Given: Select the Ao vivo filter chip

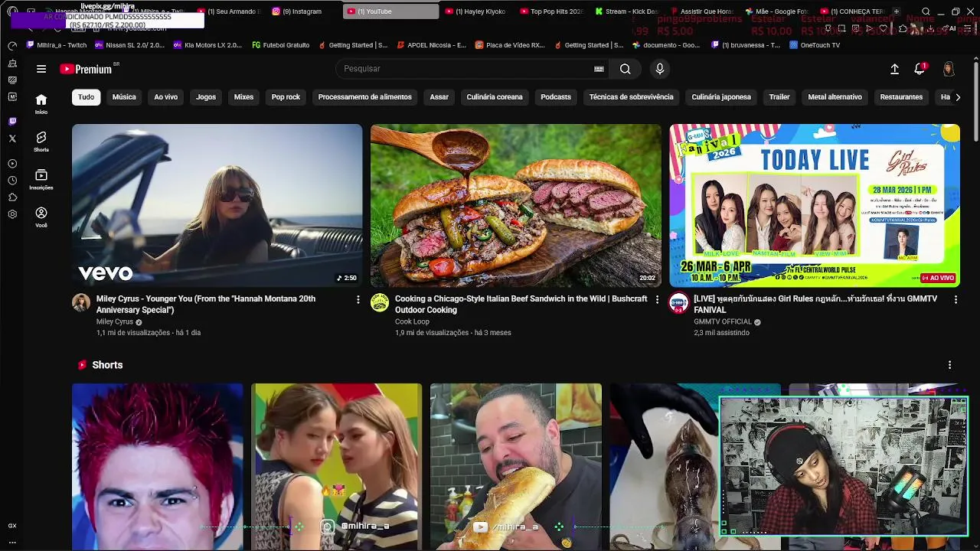Looking at the screenshot, I should coord(165,97).
